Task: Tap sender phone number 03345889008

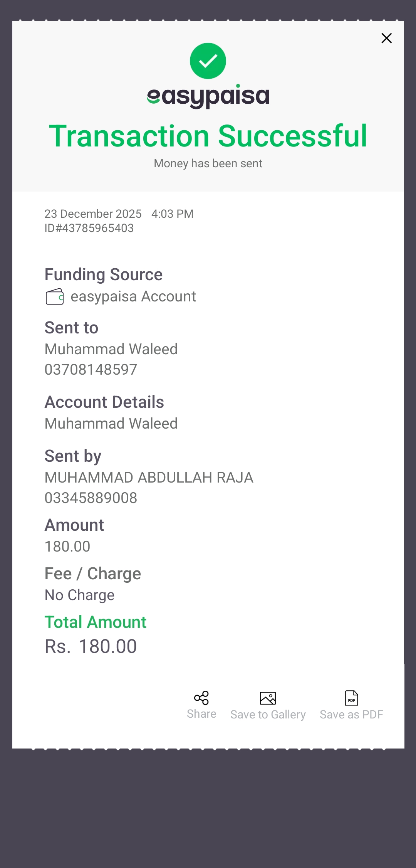Action: point(91,498)
